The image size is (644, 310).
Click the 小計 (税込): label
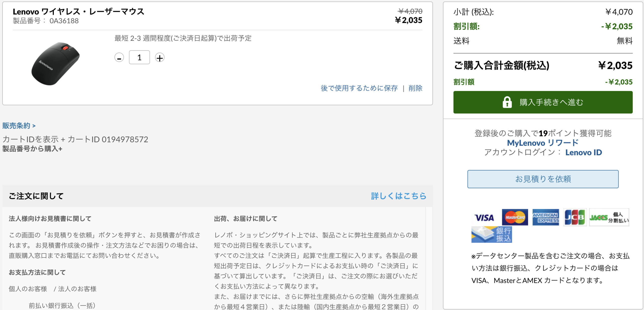[x=473, y=12]
